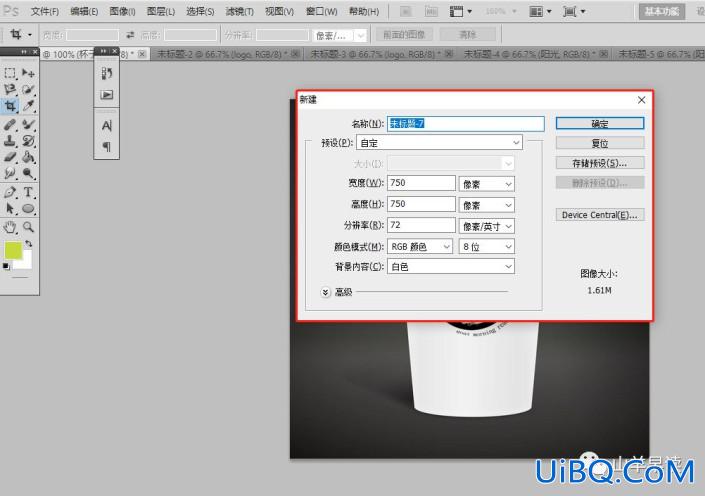Select the Rectangular Marquee tool
The image size is (705, 496).
10,73
